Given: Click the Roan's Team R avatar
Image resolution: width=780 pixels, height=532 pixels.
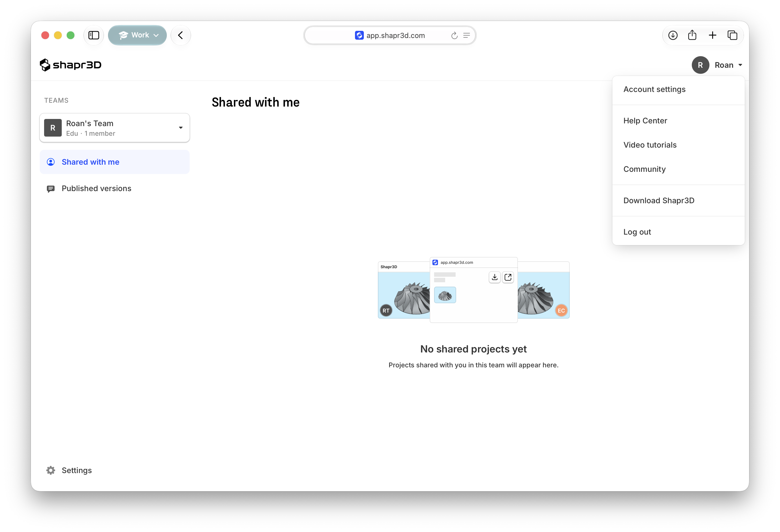Looking at the screenshot, I should tap(53, 128).
